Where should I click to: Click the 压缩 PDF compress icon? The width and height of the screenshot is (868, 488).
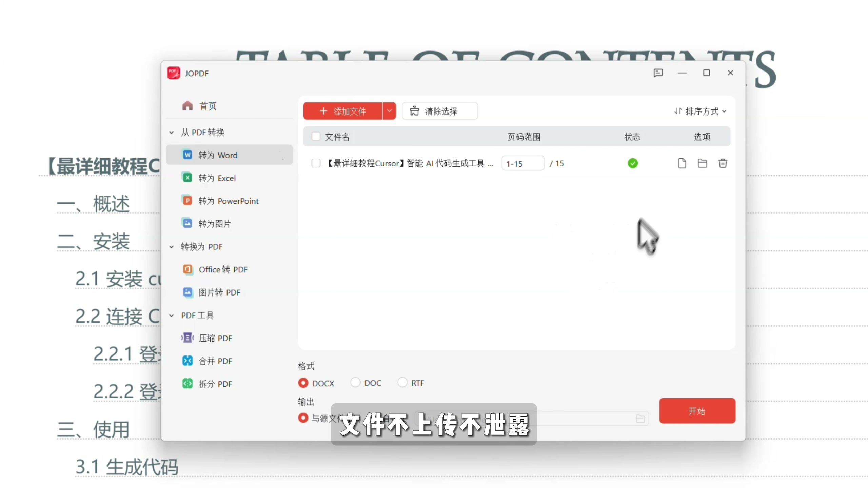pyautogui.click(x=188, y=338)
